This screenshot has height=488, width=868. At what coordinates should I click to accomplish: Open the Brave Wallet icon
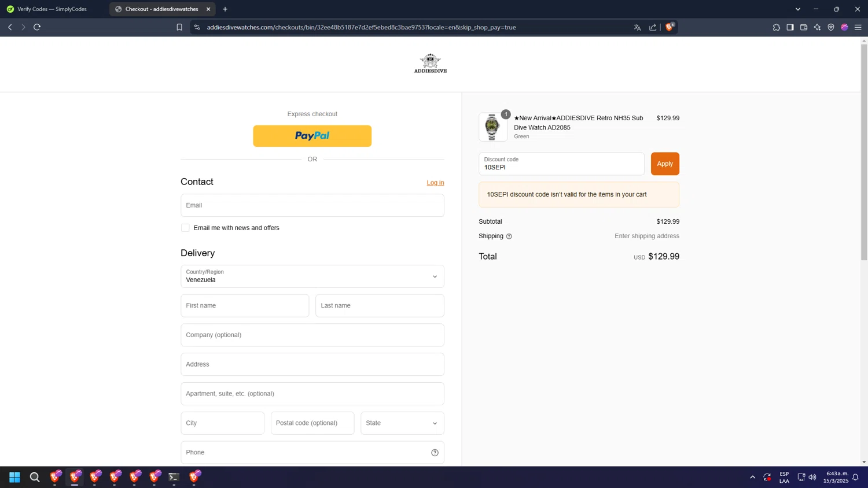[804, 27]
